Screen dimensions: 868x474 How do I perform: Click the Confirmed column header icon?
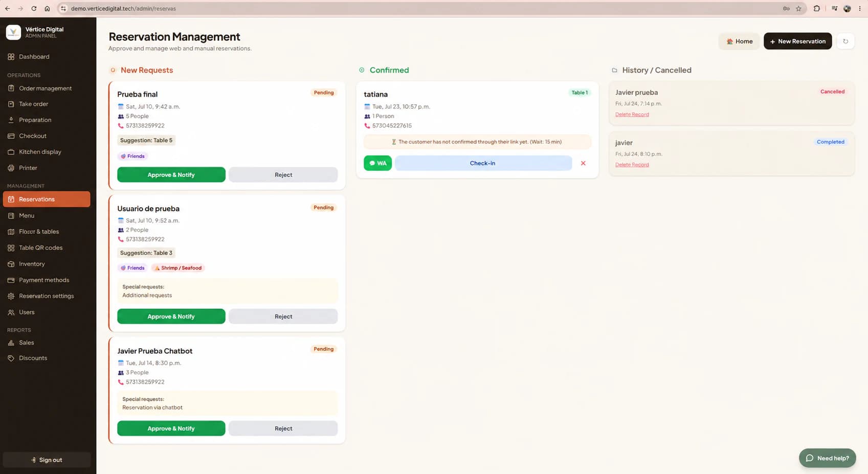pos(362,70)
